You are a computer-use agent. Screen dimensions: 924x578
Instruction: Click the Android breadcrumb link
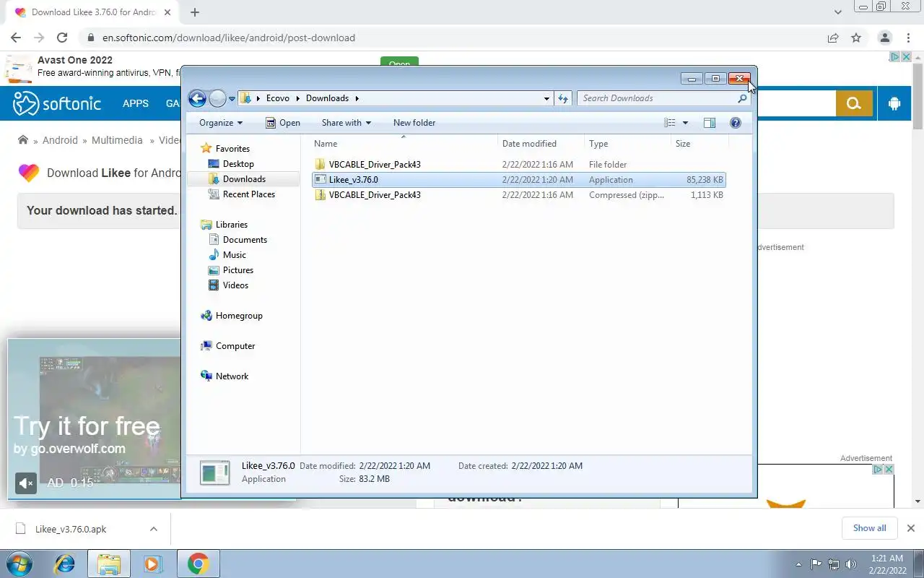(x=60, y=140)
